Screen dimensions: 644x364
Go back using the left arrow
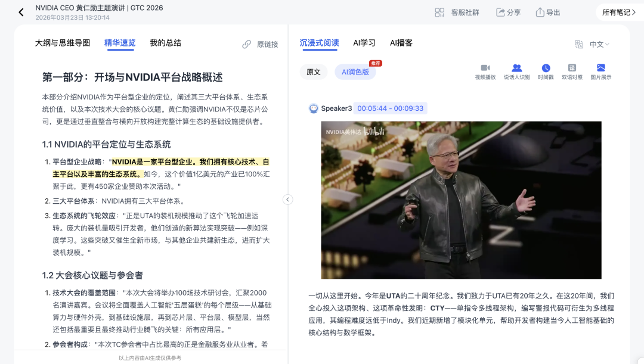[21, 13]
